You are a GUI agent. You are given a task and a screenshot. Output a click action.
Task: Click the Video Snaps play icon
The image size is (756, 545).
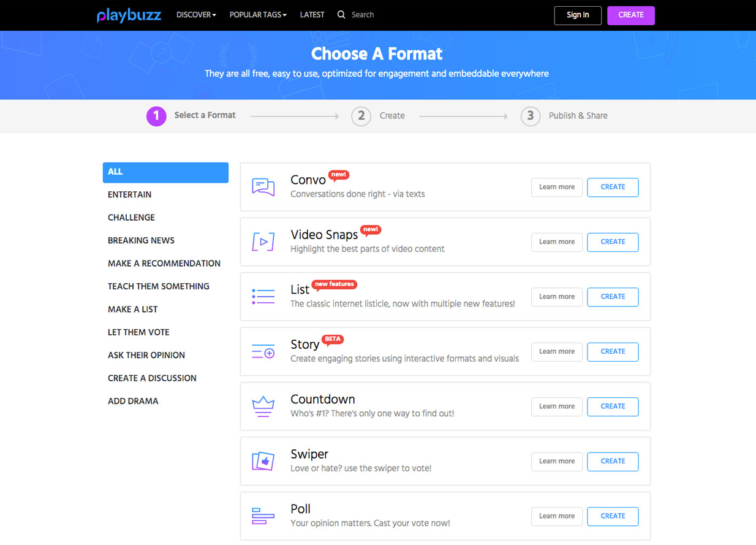coord(263,242)
